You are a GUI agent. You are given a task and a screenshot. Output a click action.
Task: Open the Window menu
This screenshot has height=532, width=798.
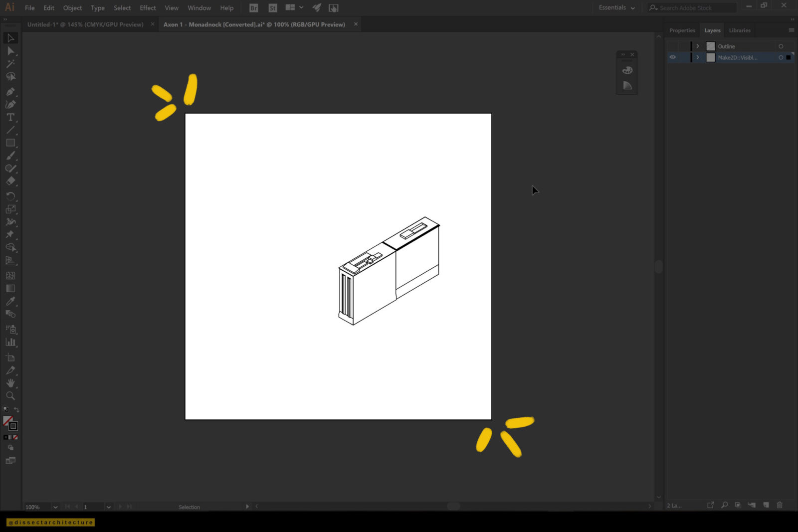[199, 8]
